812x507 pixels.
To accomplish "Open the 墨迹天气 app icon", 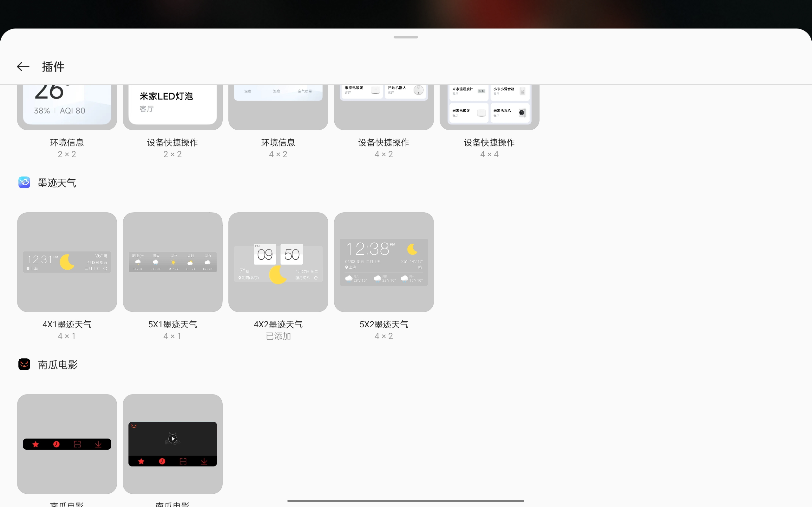I will [x=24, y=182].
